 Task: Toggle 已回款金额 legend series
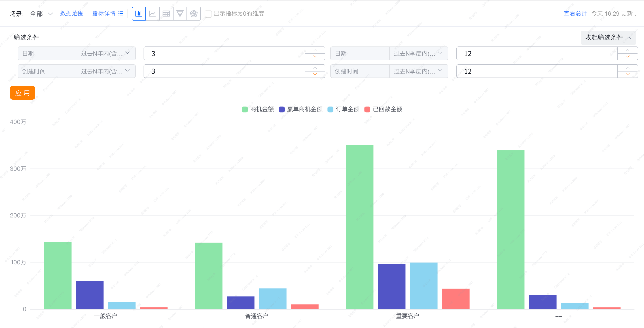[383, 109]
